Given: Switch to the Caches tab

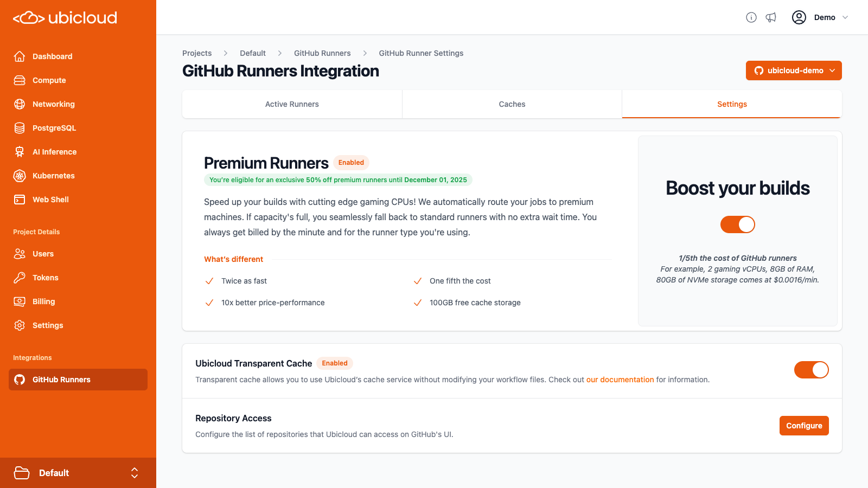Looking at the screenshot, I should [x=512, y=104].
